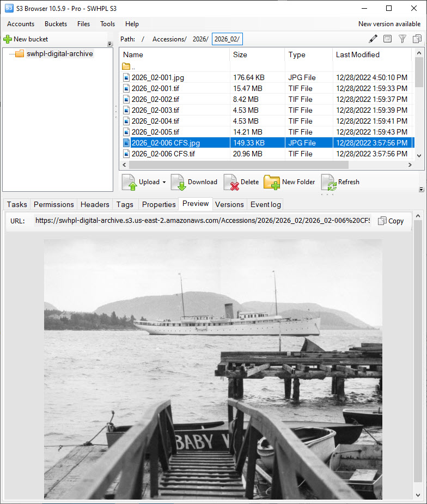The image size is (427, 504).
Task: Click the Upload file icon
Action: click(130, 182)
